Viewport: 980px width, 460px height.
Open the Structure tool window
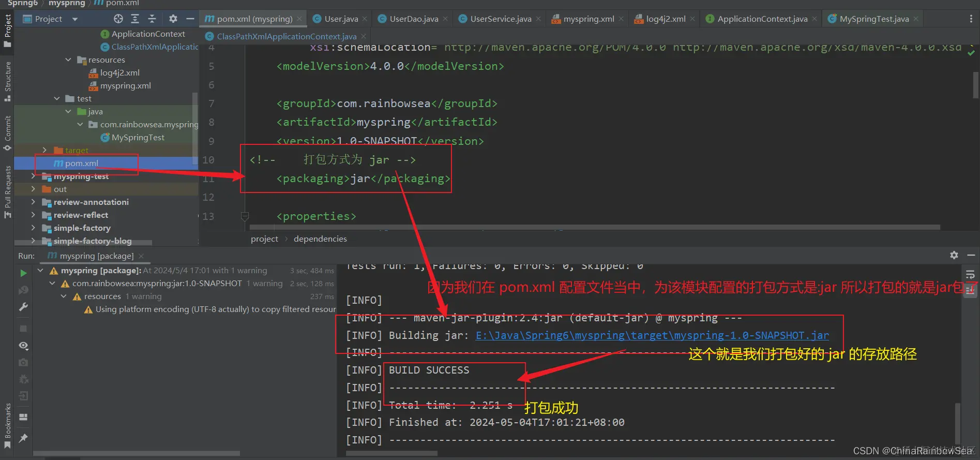pyautogui.click(x=8, y=81)
